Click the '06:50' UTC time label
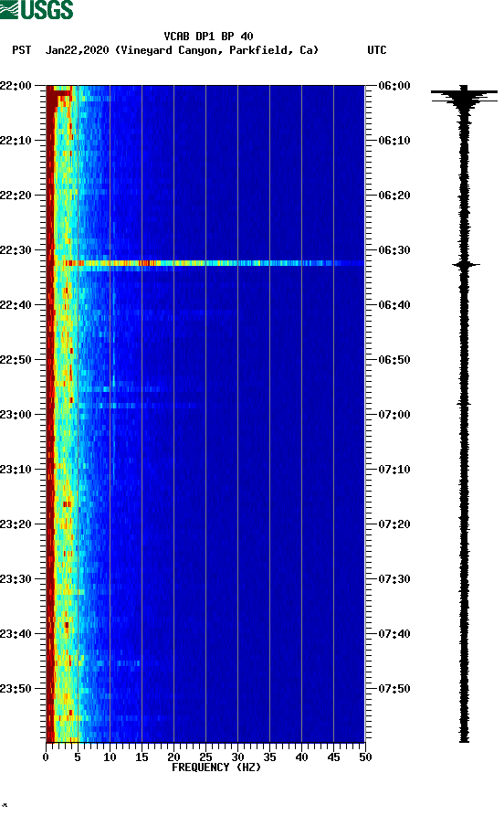This screenshot has width=504, height=815. [394, 360]
